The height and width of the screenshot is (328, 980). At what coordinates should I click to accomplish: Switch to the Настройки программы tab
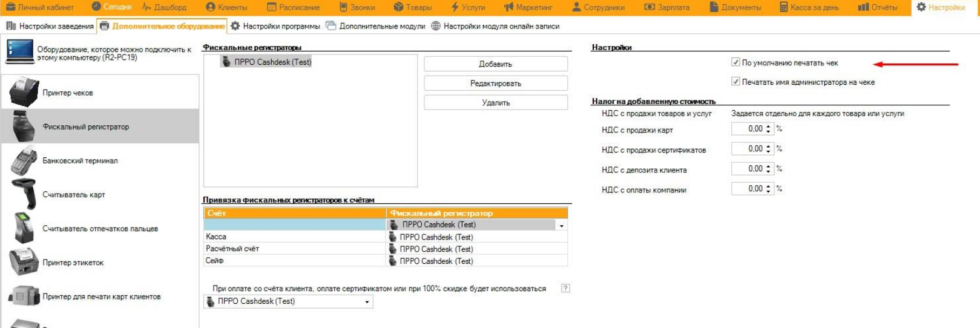(275, 26)
